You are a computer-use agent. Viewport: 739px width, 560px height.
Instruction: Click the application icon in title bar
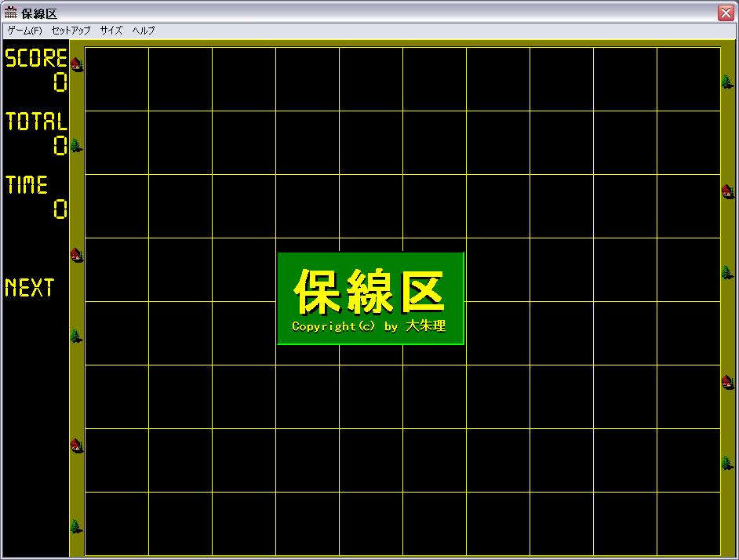click(10, 13)
